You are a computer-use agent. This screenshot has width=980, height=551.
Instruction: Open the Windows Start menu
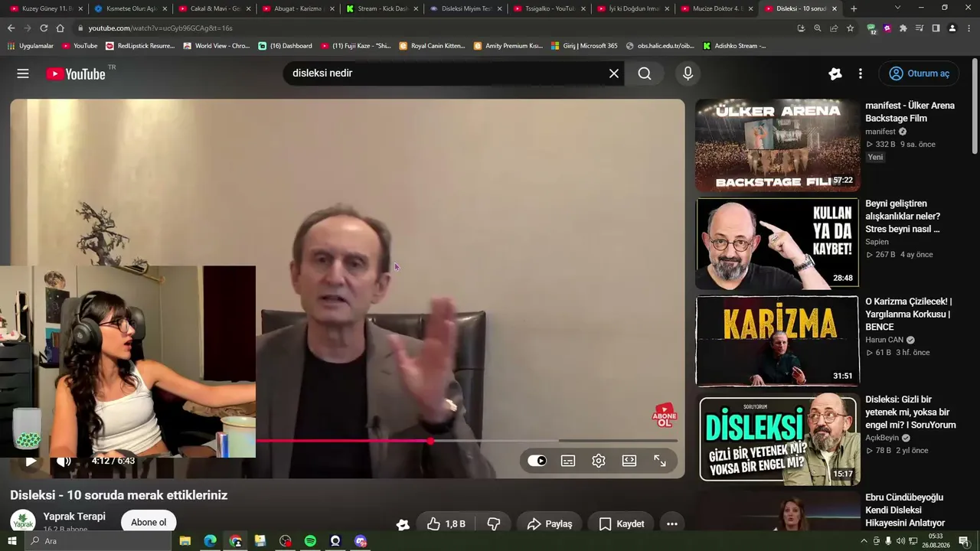(x=11, y=541)
